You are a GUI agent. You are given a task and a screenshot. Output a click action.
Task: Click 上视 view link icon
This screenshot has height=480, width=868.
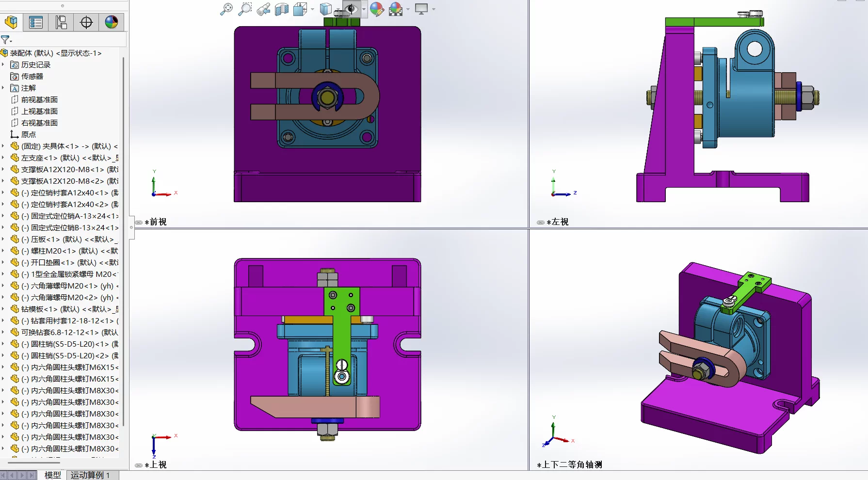(x=139, y=465)
